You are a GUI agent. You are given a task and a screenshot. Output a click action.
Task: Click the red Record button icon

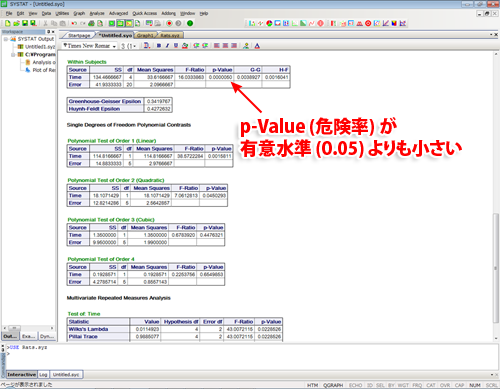coord(169,23)
